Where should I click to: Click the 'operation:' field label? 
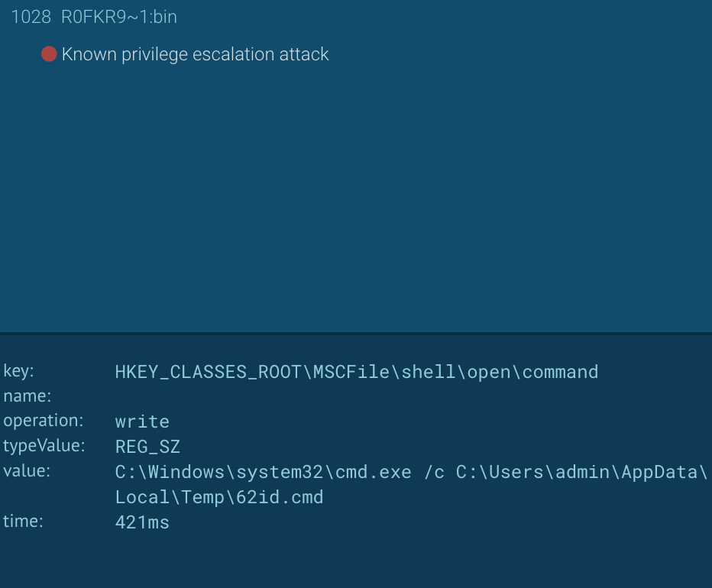pos(43,421)
